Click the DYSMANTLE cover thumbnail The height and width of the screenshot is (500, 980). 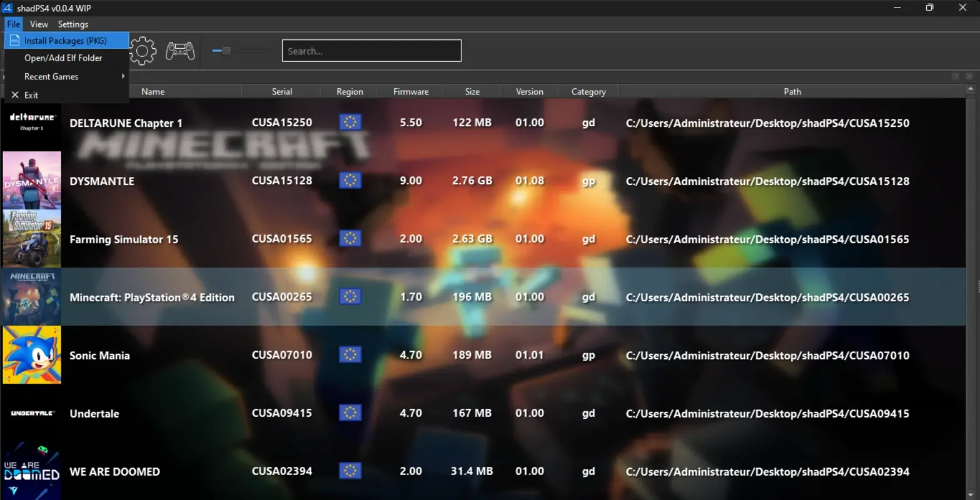[x=32, y=181]
